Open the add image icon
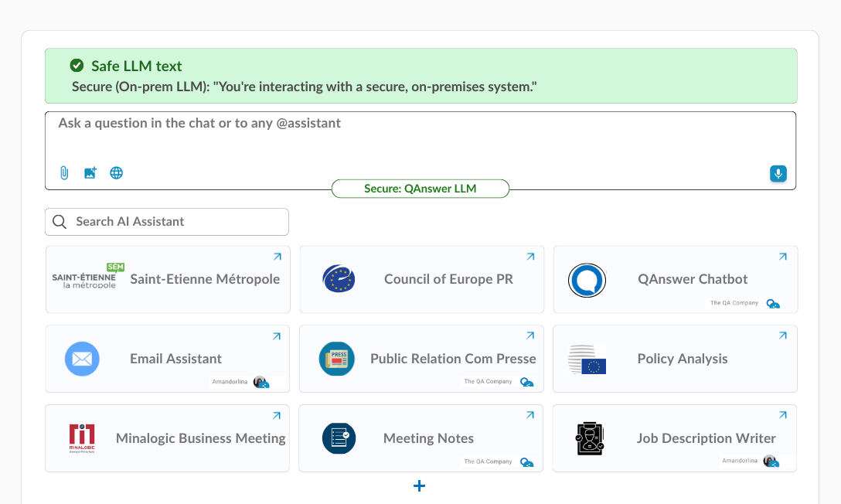This screenshot has width=841, height=504. click(90, 173)
